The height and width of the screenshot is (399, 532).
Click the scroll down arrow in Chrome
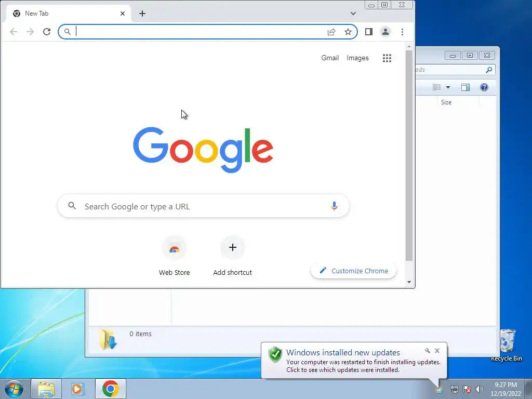click(409, 282)
